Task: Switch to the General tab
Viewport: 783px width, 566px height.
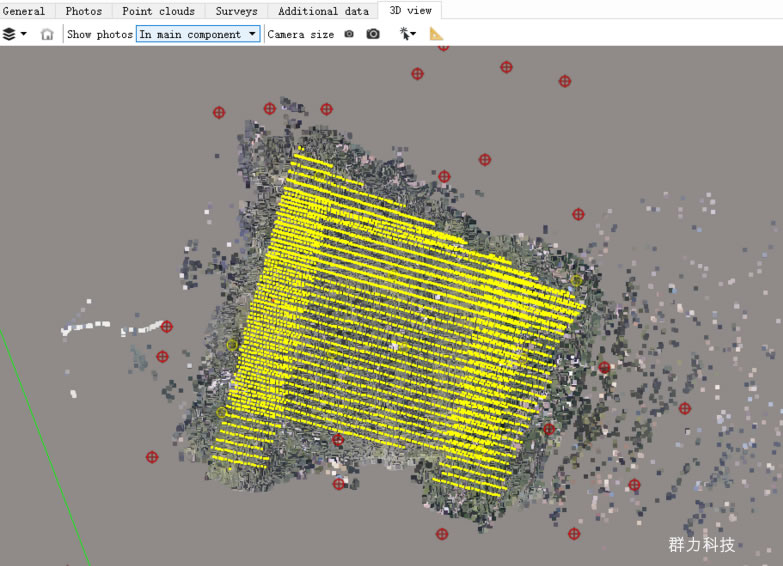Action: pyautogui.click(x=24, y=11)
